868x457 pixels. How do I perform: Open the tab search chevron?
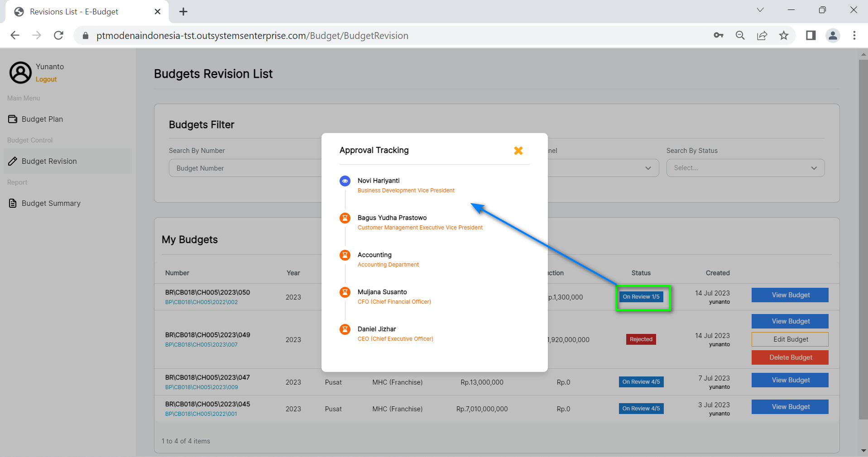click(x=760, y=10)
